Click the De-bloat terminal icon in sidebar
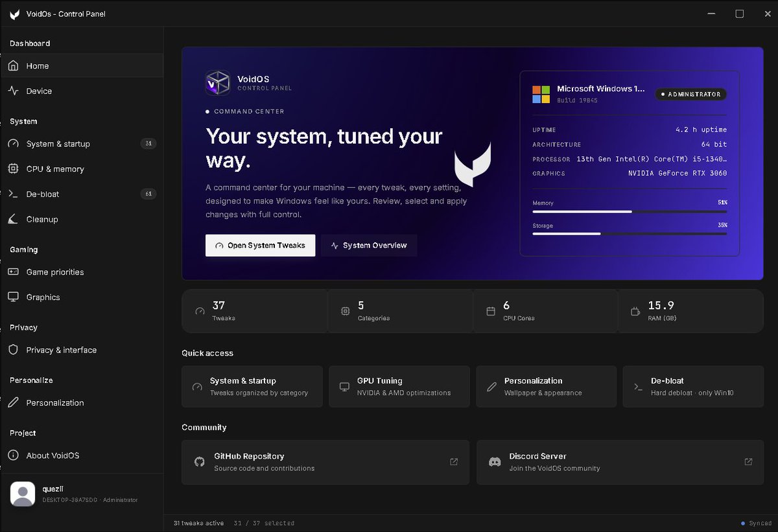This screenshot has height=532, width=778. [x=13, y=194]
